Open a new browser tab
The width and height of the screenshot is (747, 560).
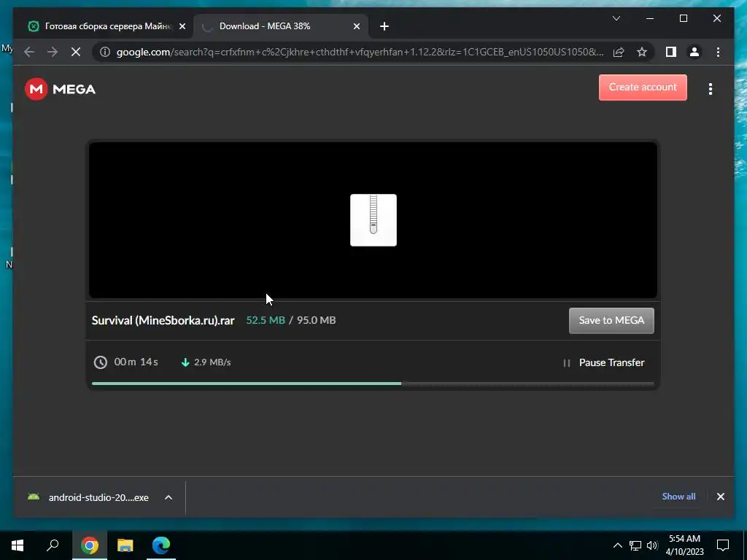[384, 27]
